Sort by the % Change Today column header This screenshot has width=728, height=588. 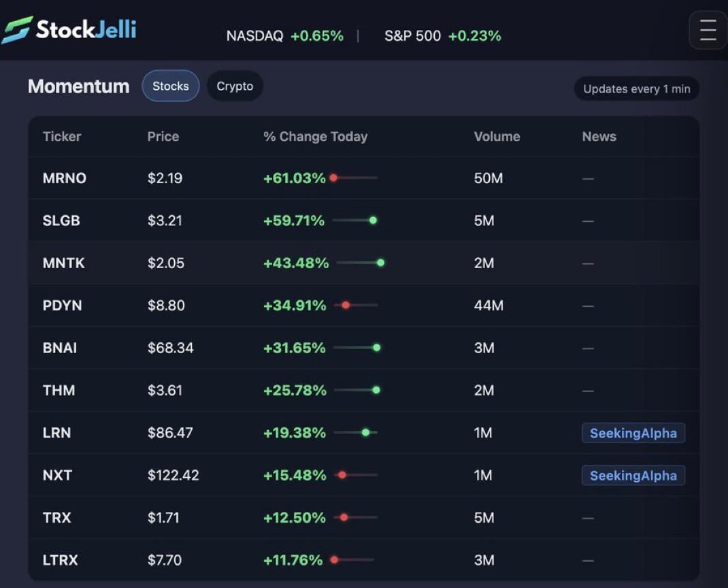(x=315, y=136)
